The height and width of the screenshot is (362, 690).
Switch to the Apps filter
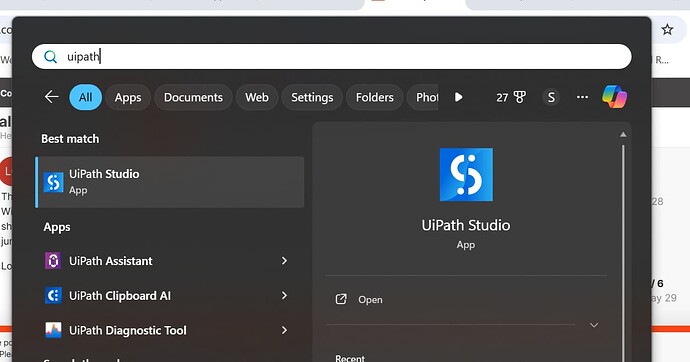[x=128, y=97]
